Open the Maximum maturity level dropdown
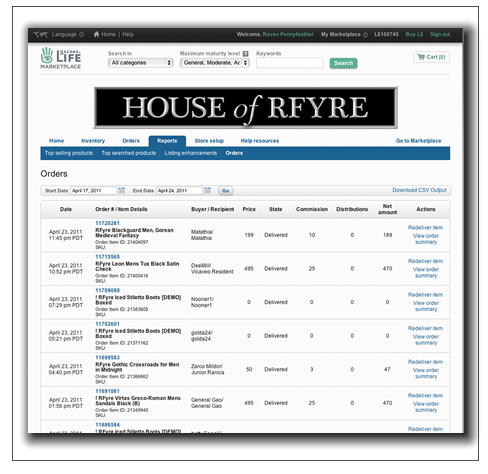 pyautogui.click(x=215, y=63)
